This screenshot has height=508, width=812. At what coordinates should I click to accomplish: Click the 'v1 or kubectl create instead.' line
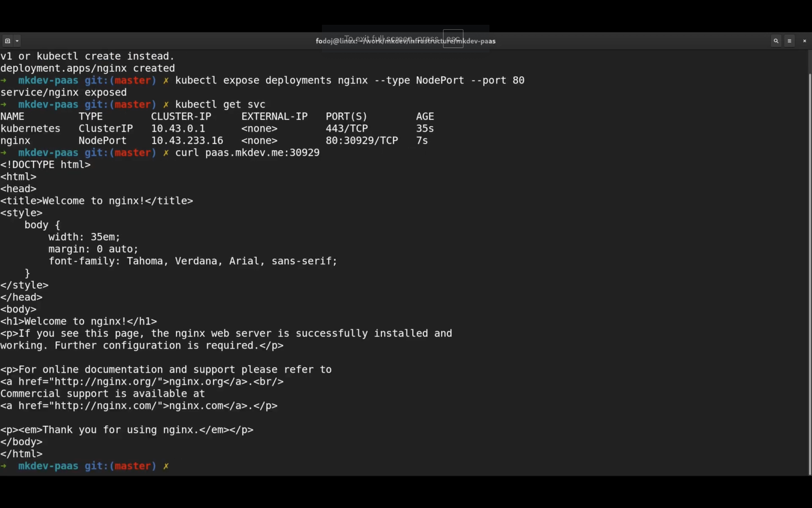click(x=87, y=56)
